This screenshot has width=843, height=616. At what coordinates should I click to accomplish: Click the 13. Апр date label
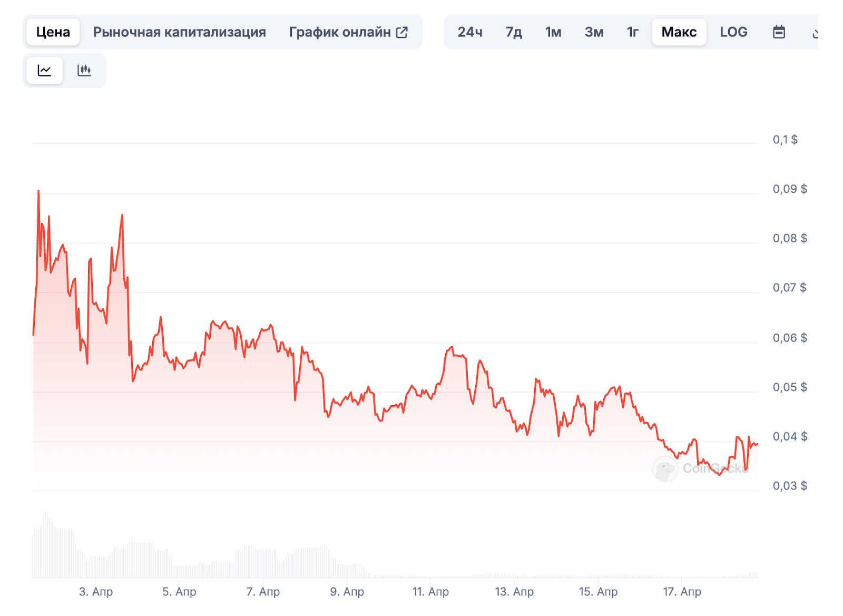(514, 592)
